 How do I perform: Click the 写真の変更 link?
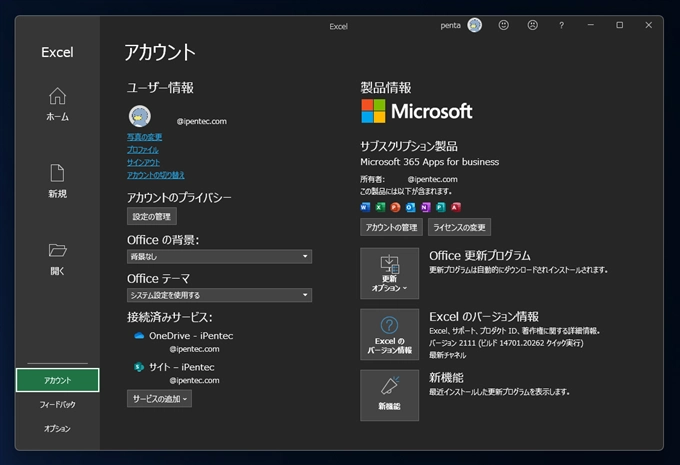click(144, 137)
